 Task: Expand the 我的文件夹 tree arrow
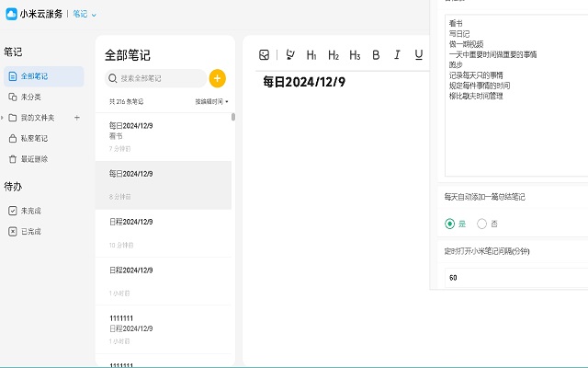tap(2, 118)
